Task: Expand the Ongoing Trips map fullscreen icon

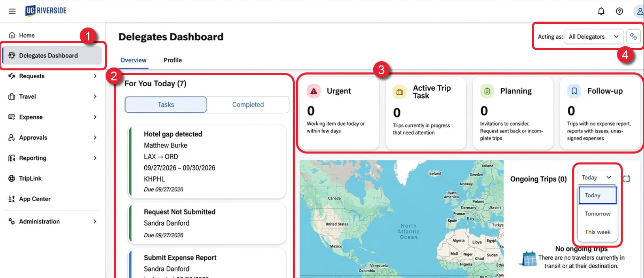Action: [627, 179]
